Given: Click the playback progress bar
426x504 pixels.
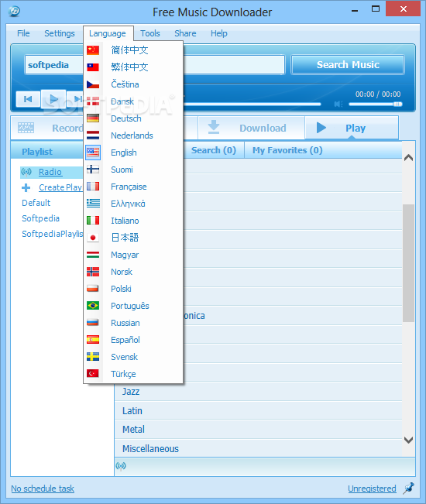Looking at the screenshot, I should (253, 104).
